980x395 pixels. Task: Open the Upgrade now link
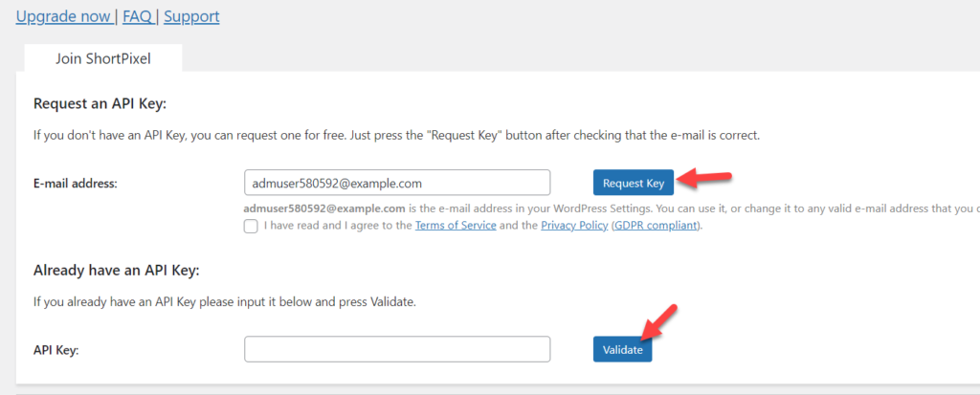(63, 16)
